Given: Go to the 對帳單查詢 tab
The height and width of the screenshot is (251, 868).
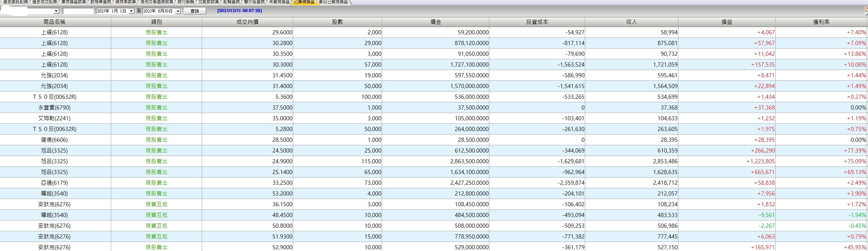Looking at the screenshot, I should (x=101, y=2).
